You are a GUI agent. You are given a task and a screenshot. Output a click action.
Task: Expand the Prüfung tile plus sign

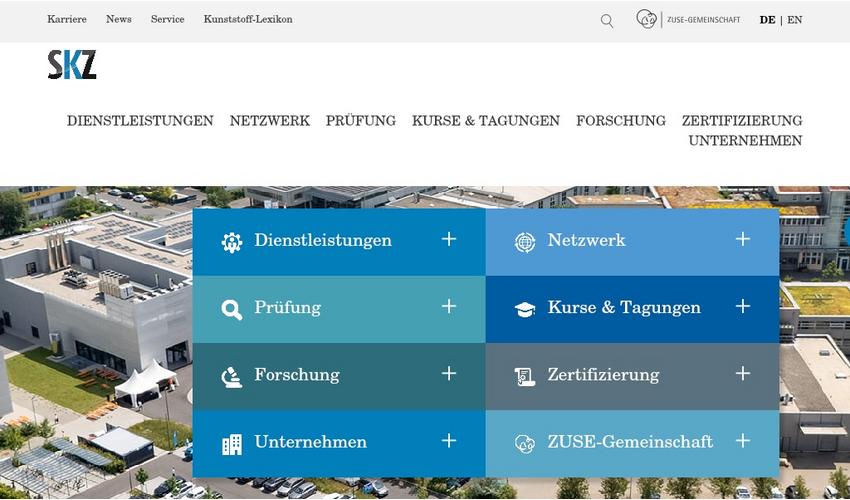click(x=449, y=306)
